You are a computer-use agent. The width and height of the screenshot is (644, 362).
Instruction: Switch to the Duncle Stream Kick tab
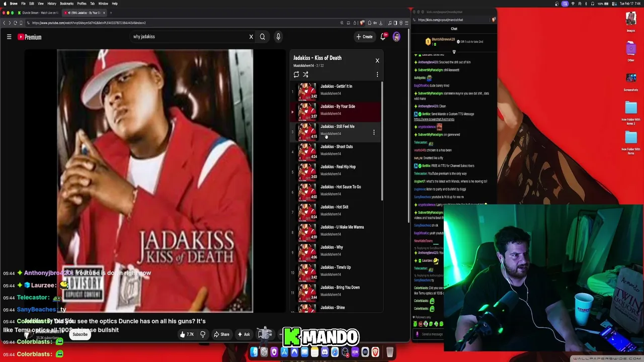(39, 13)
